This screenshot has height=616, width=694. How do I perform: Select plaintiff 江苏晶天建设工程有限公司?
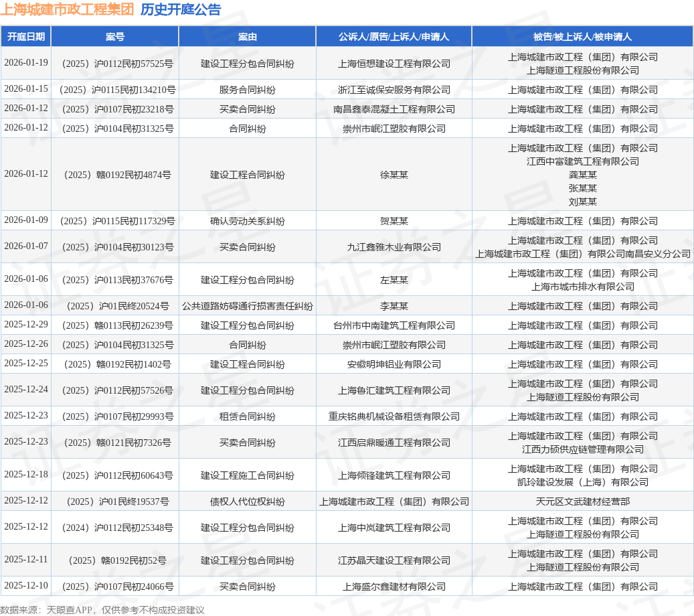tap(394, 560)
